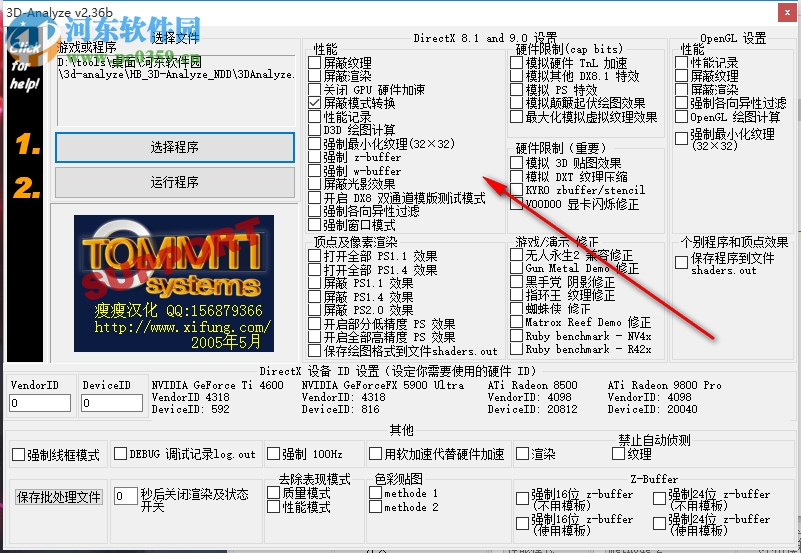
Task: Tick 打开全部 PS1.1 效果
Action: click(315, 256)
